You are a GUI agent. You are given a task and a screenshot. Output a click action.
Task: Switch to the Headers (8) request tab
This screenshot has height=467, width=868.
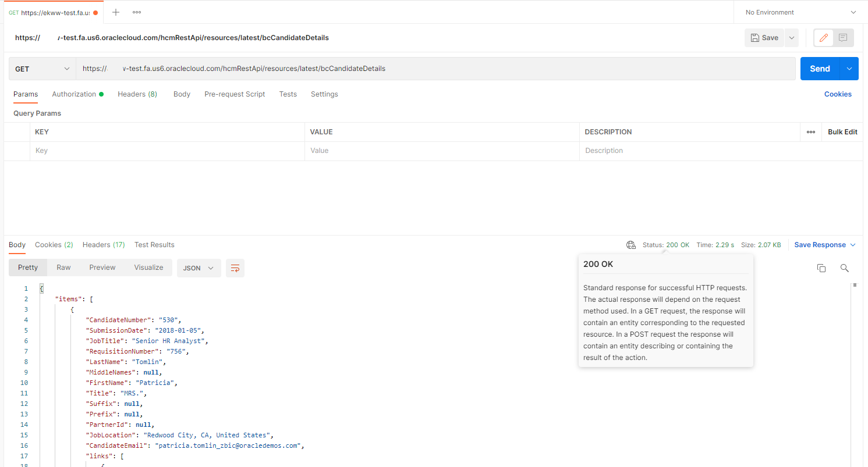[137, 94]
